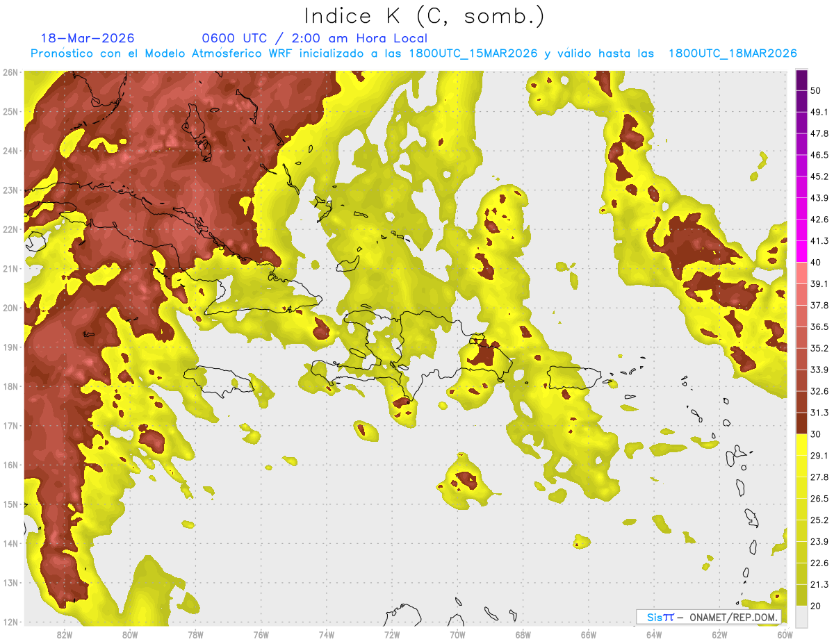The image size is (834, 644).
Task: Pick the colorbar swatch between 50 and 49.1
Action: coord(801,101)
